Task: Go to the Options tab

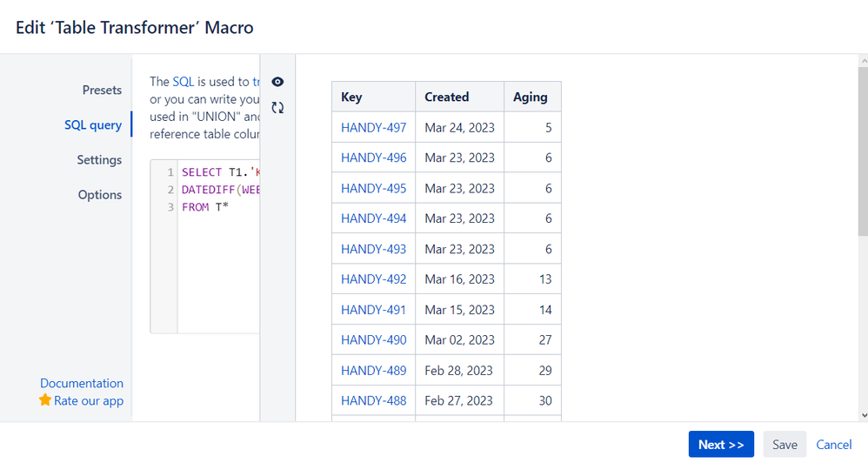Action: coord(100,194)
